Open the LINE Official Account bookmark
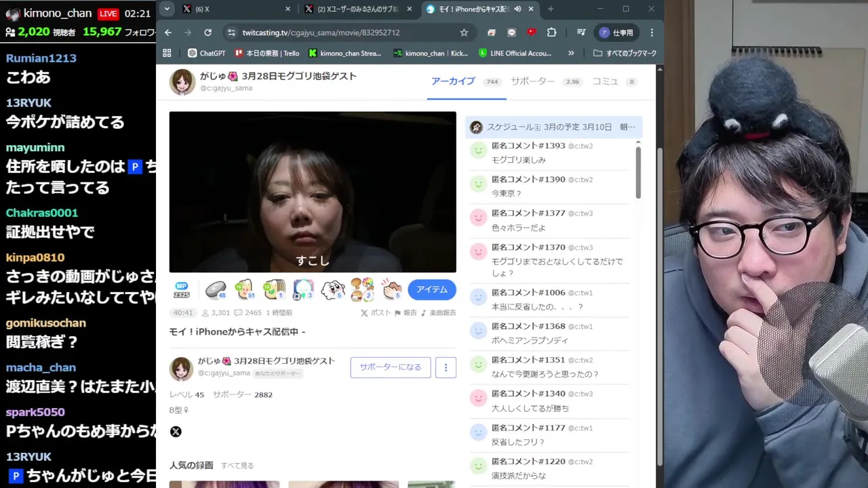 (515, 53)
